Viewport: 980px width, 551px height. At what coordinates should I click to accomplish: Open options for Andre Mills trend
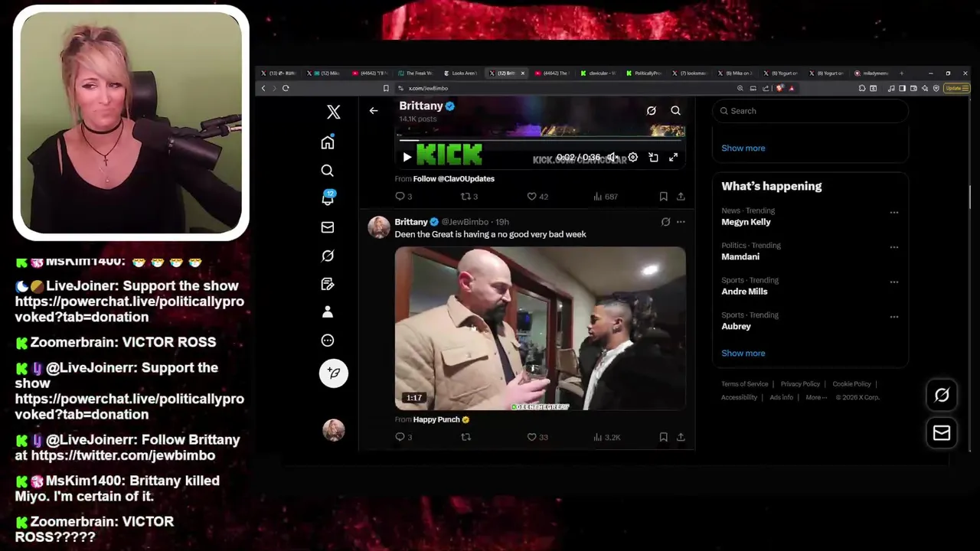[x=893, y=282]
